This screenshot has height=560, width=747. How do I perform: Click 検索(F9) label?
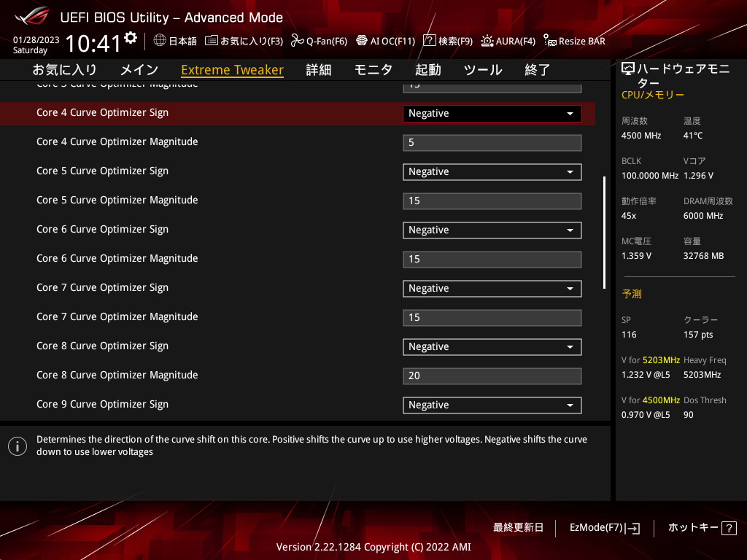(x=455, y=41)
